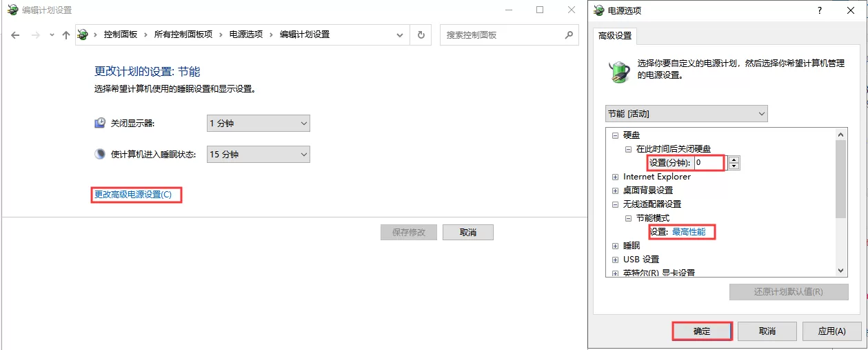Click the help question mark in 电源选项 dialog
The image size is (868, 350).
pyautogui.click(x=820, y=10)
